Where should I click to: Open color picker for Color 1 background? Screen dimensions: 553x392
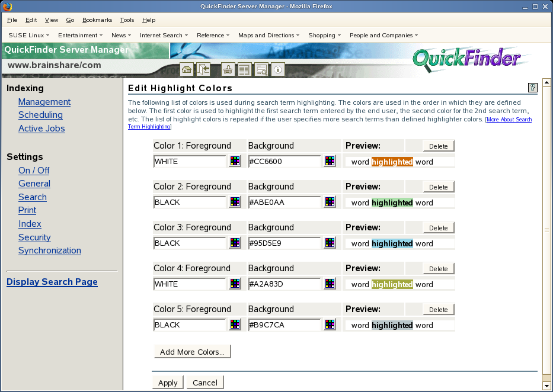click(x=330, y=161)
